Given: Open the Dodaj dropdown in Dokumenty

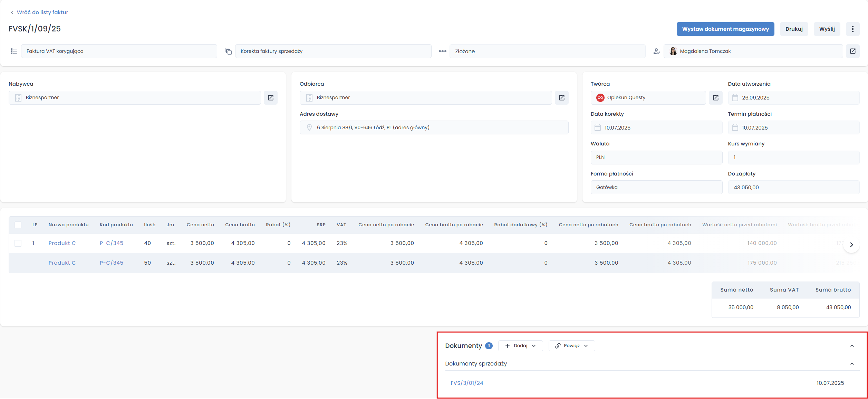Looking at the screenshot, I should point(520,346).
